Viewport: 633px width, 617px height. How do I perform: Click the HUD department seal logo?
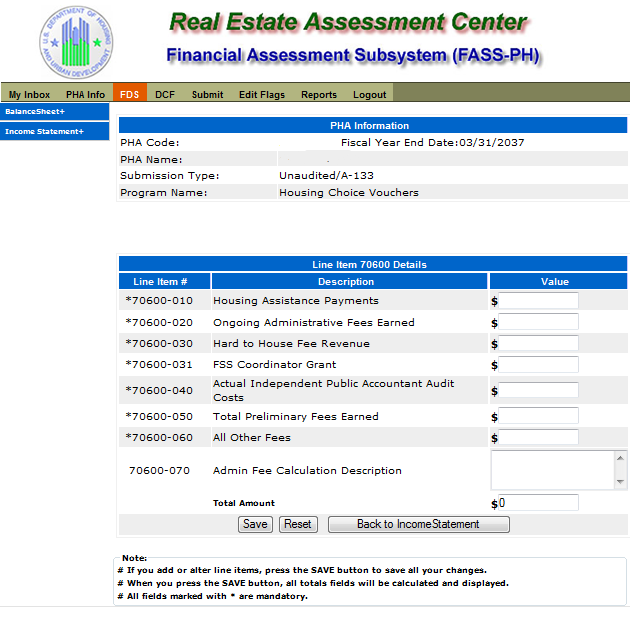pos(76,42)
